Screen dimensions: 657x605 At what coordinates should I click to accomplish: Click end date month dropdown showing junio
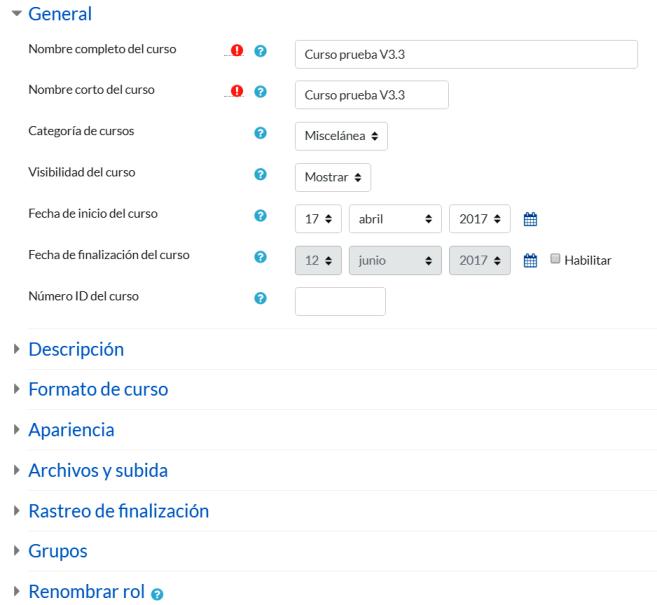[x=395, y=260]
